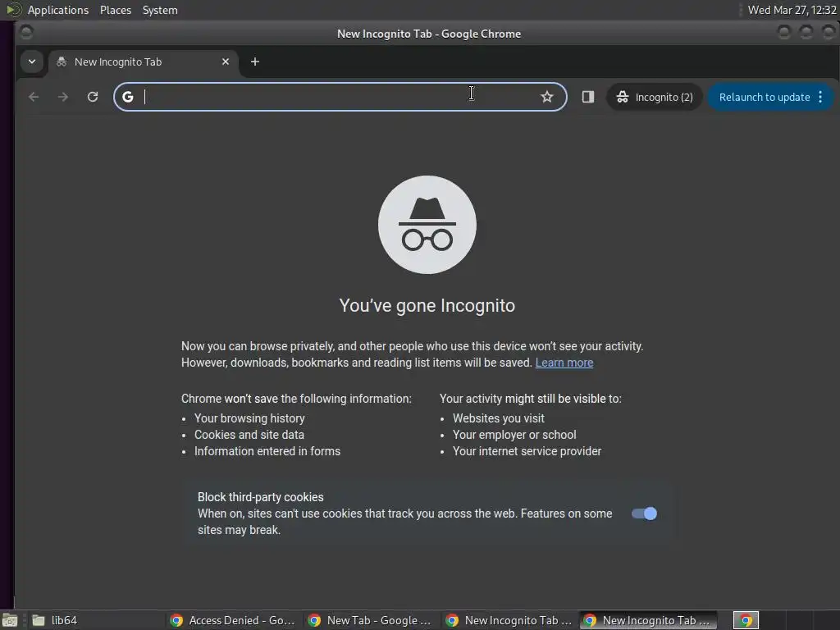Select the New Incognito Tab tab
Screen dimensions: 840x630
pyautogui.click(x=143, y=62)
